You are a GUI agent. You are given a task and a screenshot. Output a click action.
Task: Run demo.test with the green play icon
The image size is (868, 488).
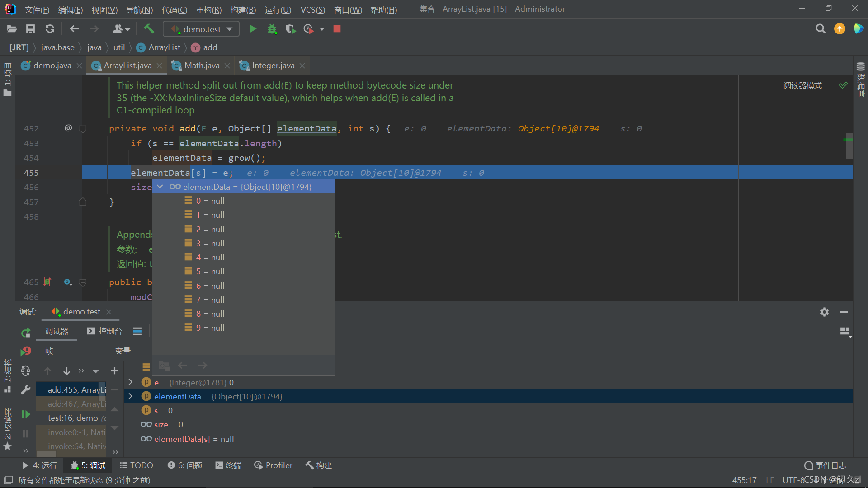(x=252, y=29)
